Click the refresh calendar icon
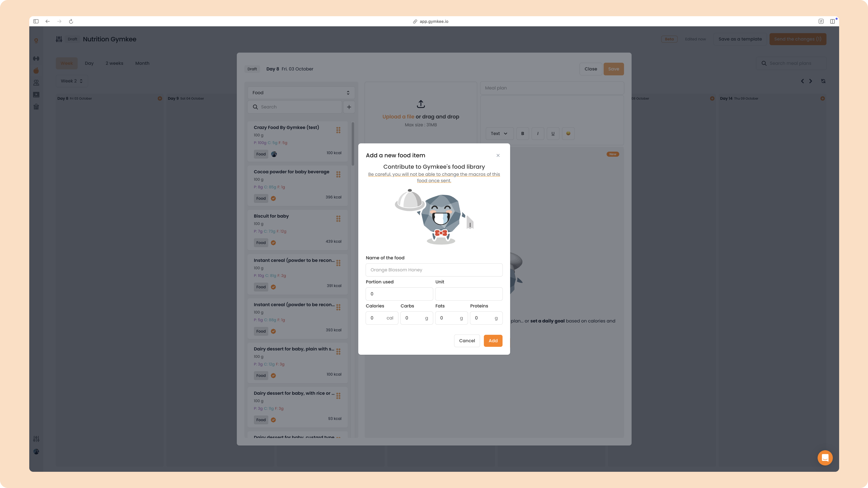This screenshot has height=488, width=868. 823,81
